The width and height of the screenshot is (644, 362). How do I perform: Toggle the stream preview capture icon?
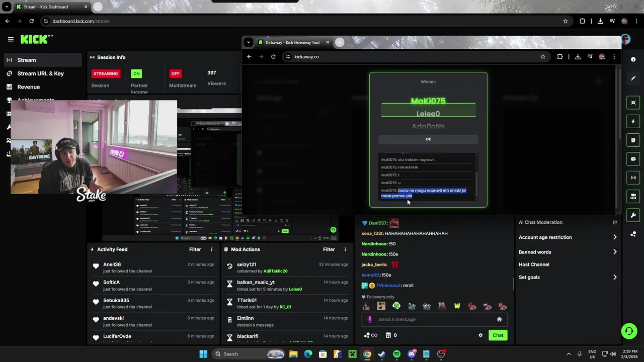[x=633, y=103]
